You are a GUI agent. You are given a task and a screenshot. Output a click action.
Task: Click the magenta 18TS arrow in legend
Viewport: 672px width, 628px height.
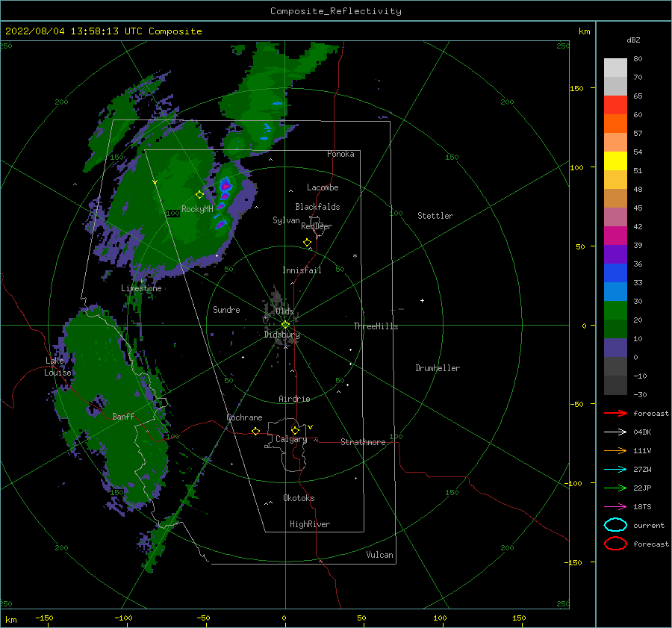click(x=615, y=507)
